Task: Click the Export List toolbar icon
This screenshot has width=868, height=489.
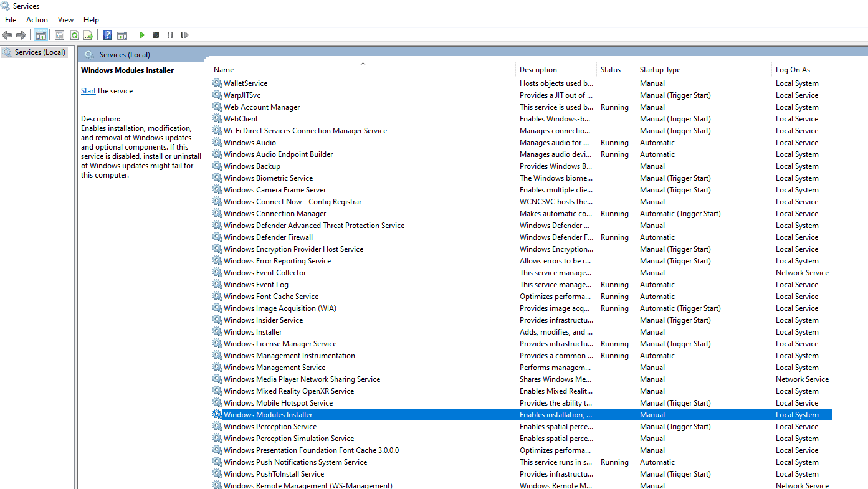Action: (x=88, y=35)
